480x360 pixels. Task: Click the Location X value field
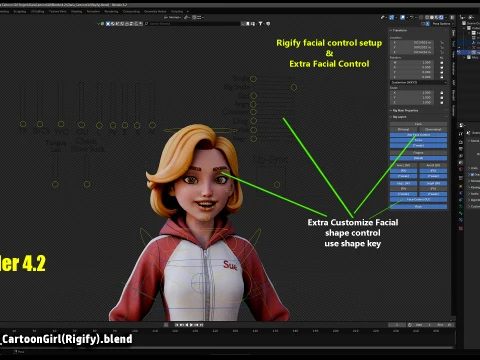pyautogui.click(x=412, y=43)
